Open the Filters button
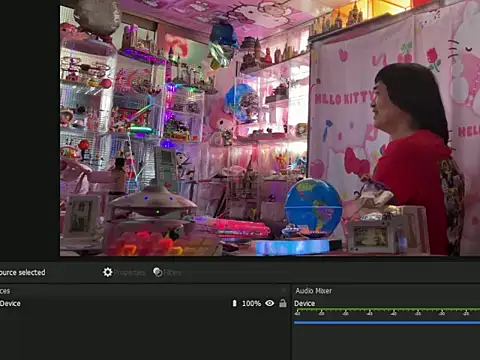The width and height of the screenshot is (480, 360). [167, 272]
